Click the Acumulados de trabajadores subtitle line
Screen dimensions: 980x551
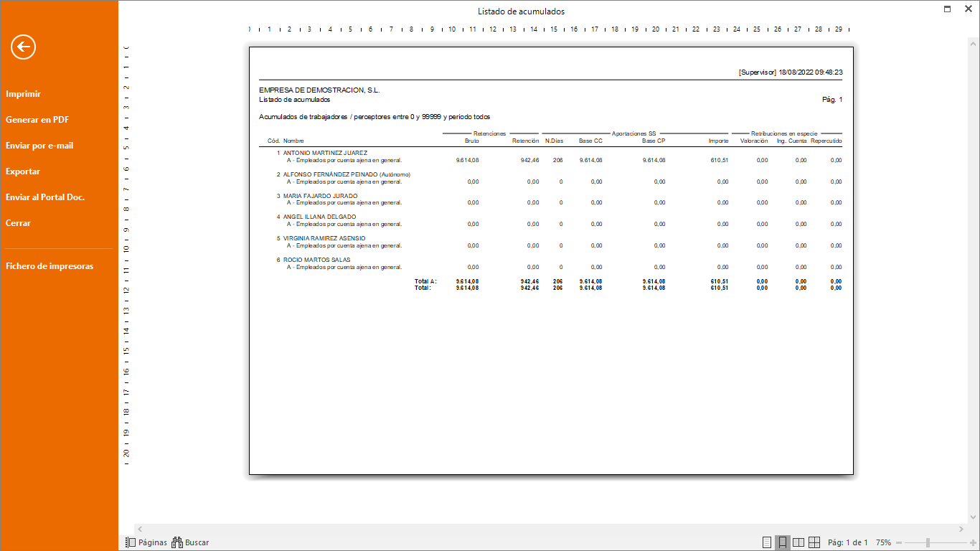(374, 116)
